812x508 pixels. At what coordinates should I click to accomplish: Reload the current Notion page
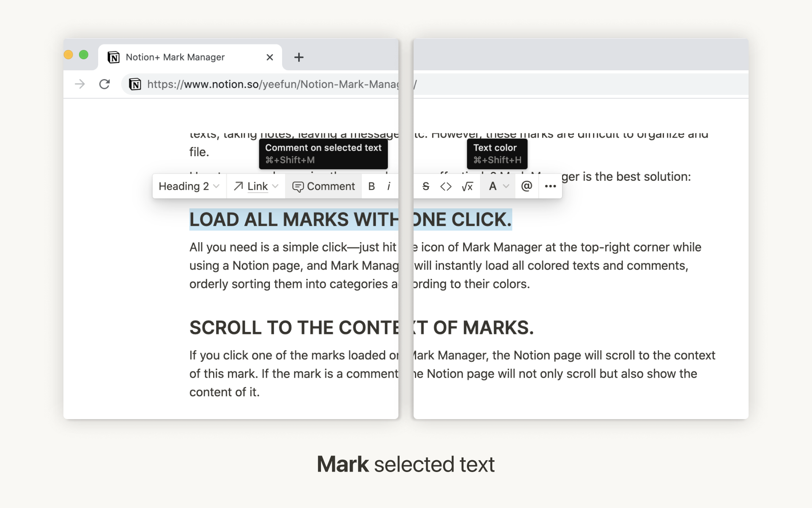tap(104, 83)
